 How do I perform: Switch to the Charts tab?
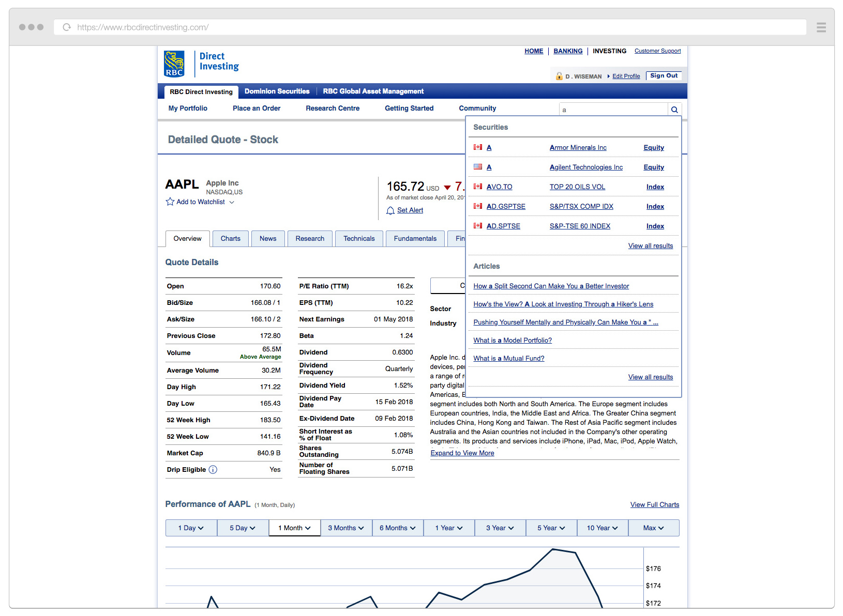tap(231, 239)
